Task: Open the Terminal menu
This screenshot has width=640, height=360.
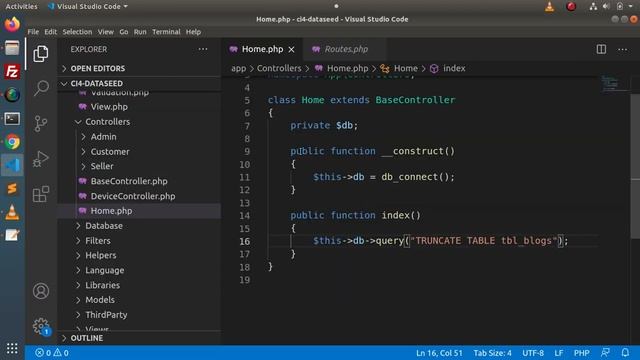Action: click(x=166, y=32)
